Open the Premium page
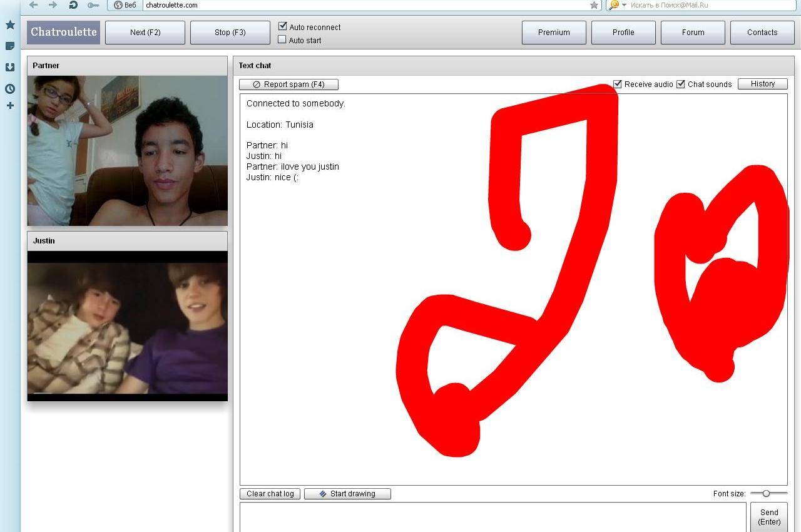 [554, 33]
